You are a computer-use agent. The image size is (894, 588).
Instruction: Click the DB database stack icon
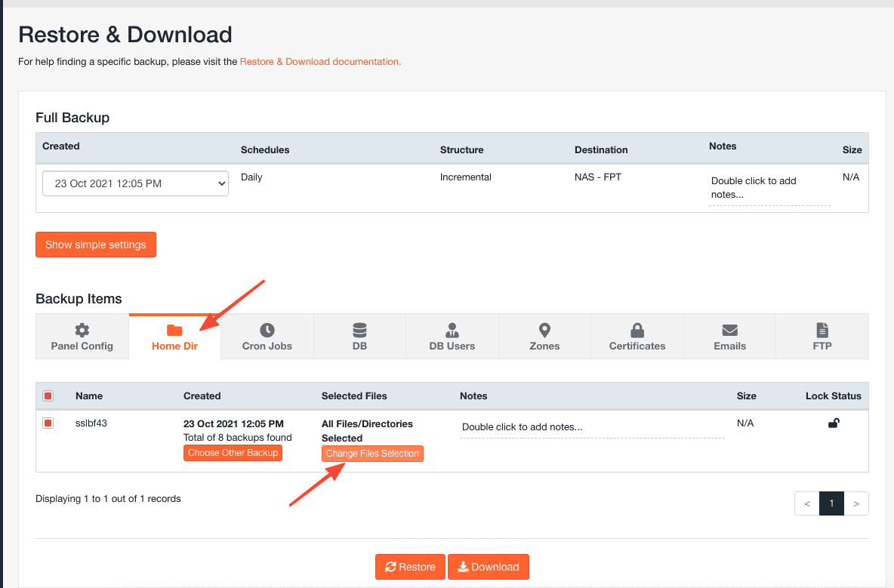(x=359, y=330)
